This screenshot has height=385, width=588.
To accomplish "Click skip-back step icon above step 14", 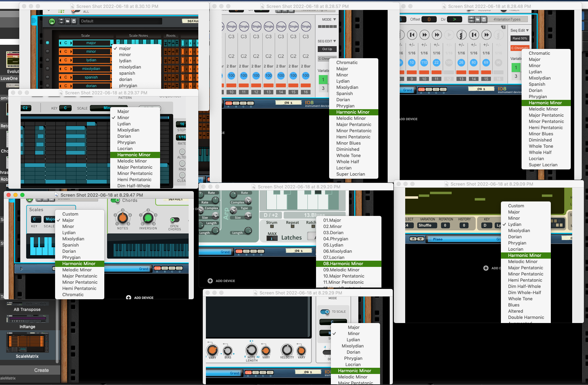I will 474,35.
